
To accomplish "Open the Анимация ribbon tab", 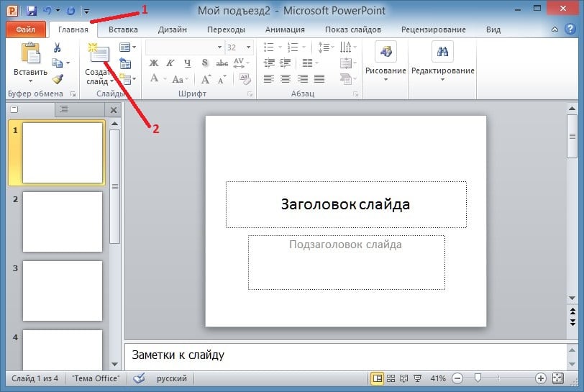I will 285,29.
